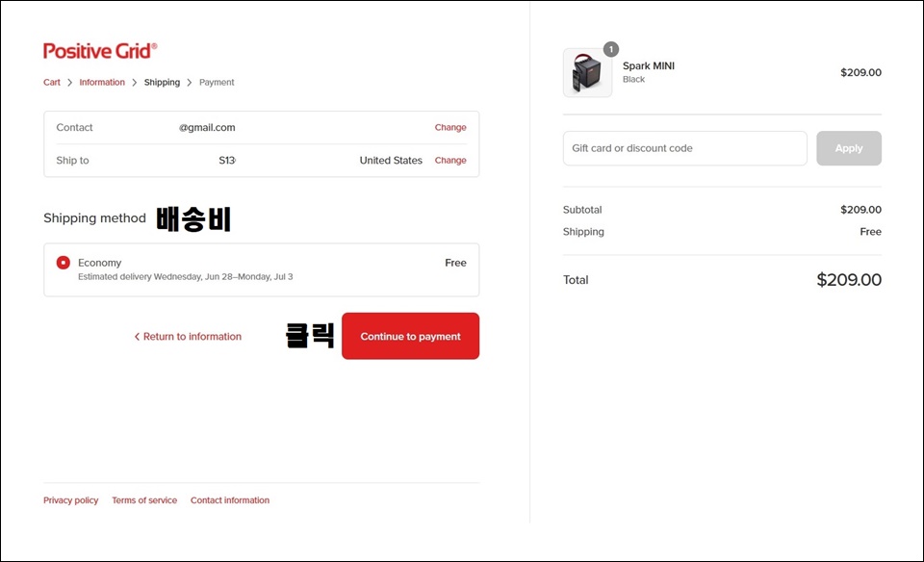Viewport: 924px width, 562px height.
Task: Click the United States ship-to country
Action: pyautogui.click(x=391, y=161)
